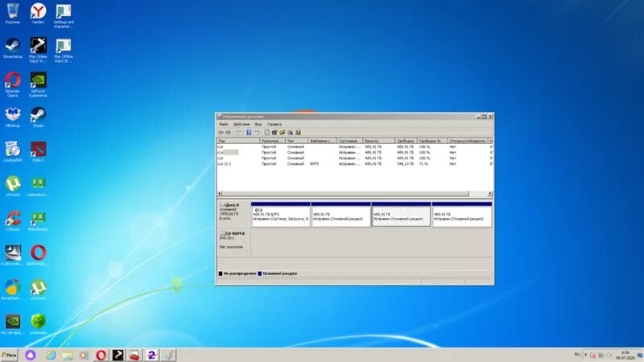Select the Play Online DayZ shortcut

(38, 50)
